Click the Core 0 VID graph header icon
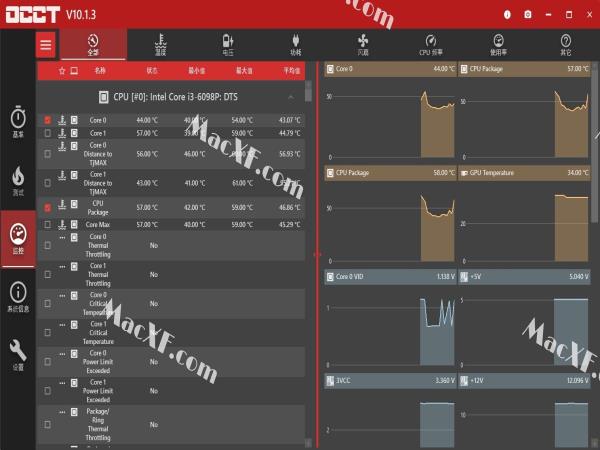 point(330,277)
